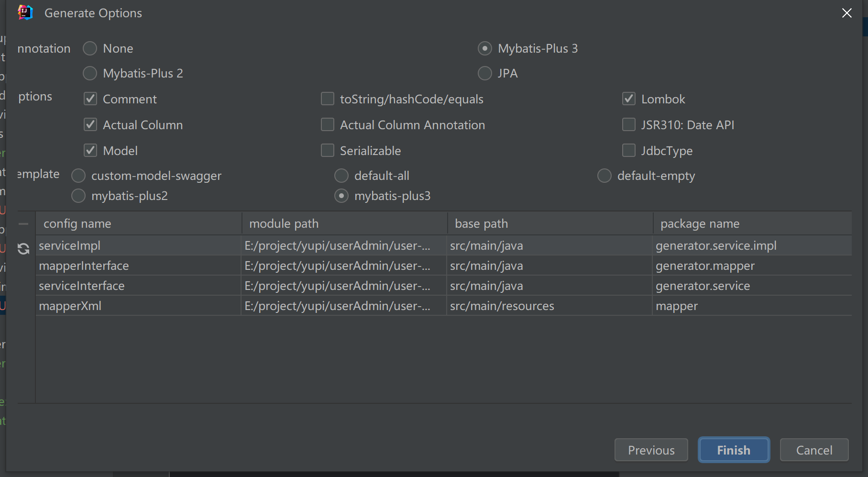This screenshot has width=868, height=477.
Task: Click the generator.service.impl package cell
Action: click(x=752, y=245)
